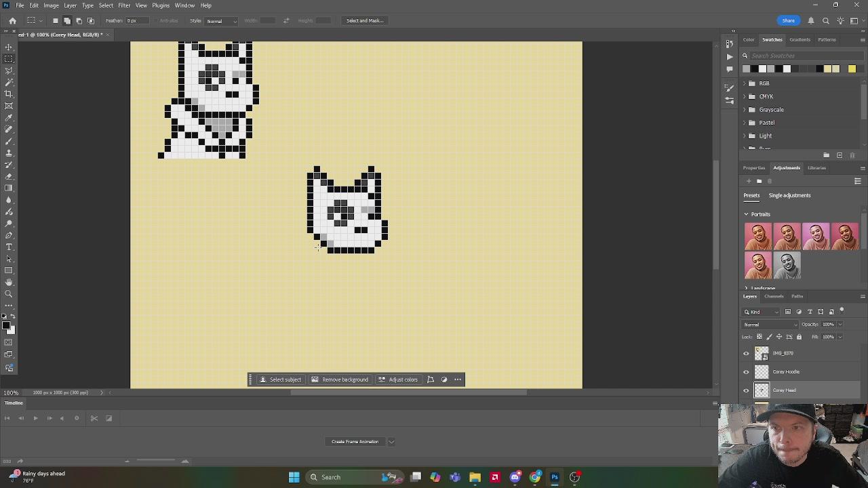868x488 pixels.
Task: Select the Hand tool
Action: 9,282
